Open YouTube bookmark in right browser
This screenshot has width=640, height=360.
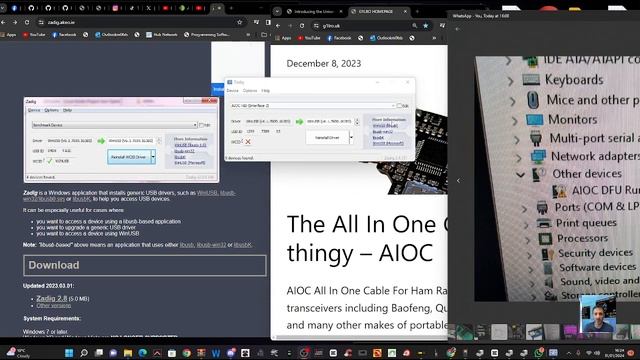pos(309,38)
